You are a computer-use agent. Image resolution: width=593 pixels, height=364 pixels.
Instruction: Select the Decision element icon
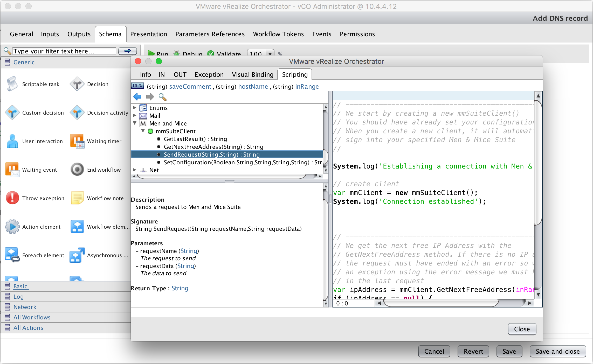pos(77,84)
